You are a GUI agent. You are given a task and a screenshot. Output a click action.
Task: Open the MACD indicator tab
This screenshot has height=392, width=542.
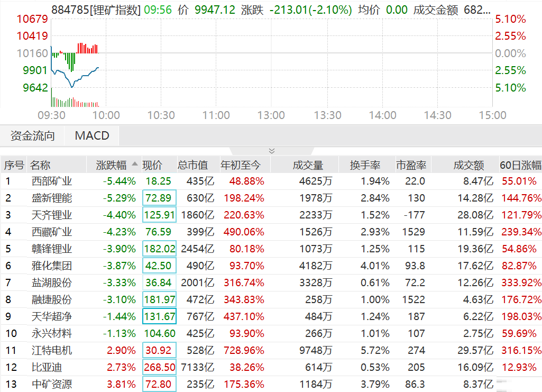pos(92,136)
